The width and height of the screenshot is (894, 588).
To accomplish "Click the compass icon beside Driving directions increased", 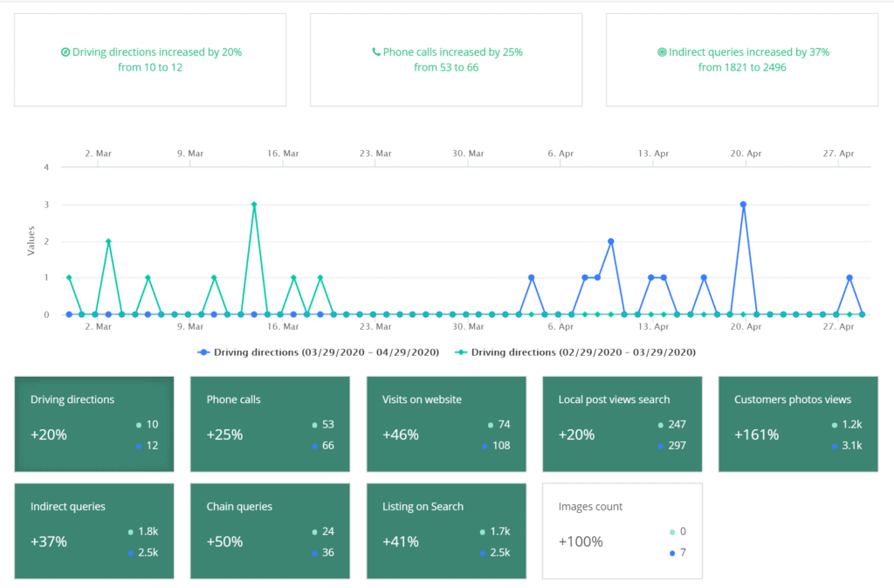I will pos(65,52).
